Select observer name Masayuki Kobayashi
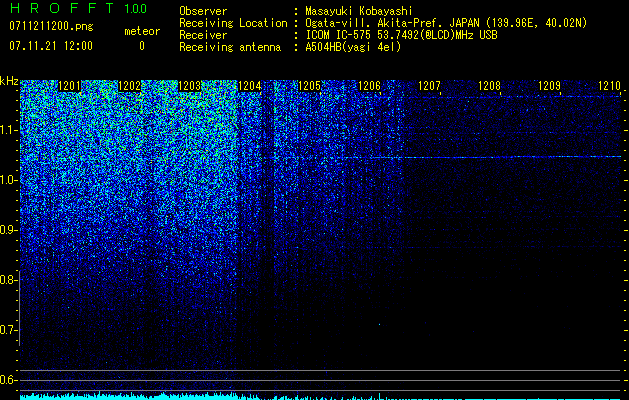629x400 pixels. coord(359,11)
